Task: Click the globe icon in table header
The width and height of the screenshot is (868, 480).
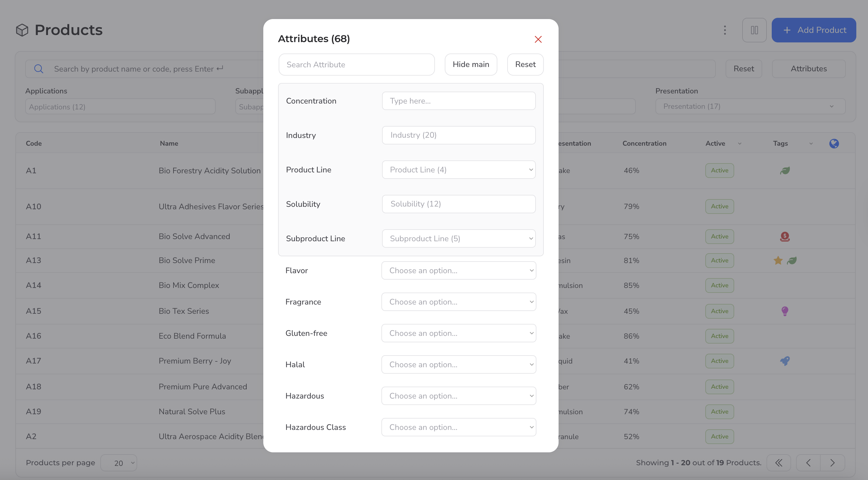Action: pyautogui.click(x=834, y=144)
